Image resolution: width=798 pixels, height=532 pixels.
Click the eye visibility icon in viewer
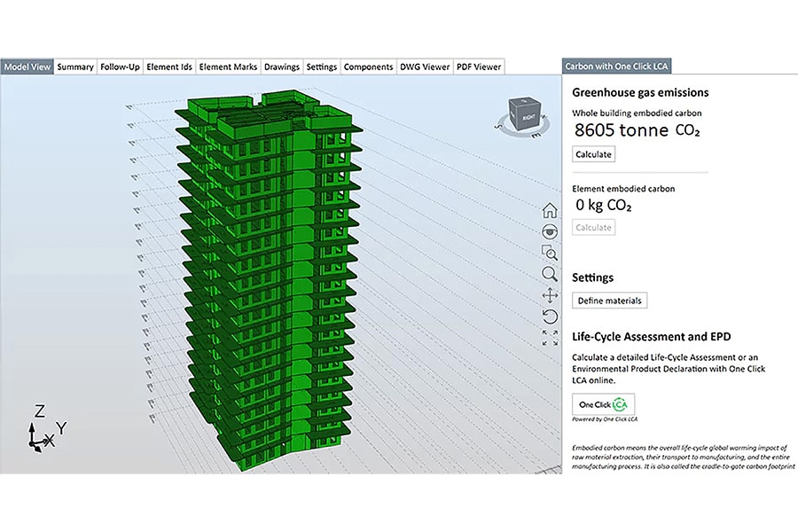550,231
